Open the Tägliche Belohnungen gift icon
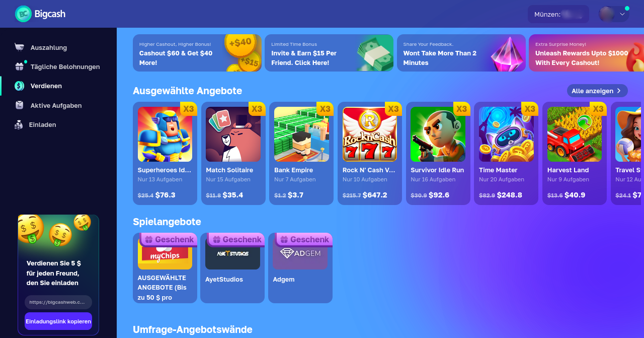The width and height of the screenshot is (644, 338). pos(19,66)
